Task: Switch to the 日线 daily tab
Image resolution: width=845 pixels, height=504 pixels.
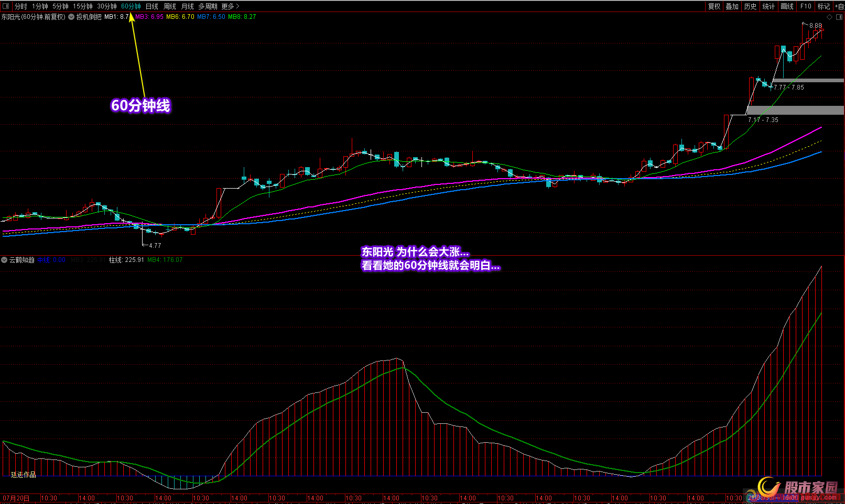Action: 151,6
